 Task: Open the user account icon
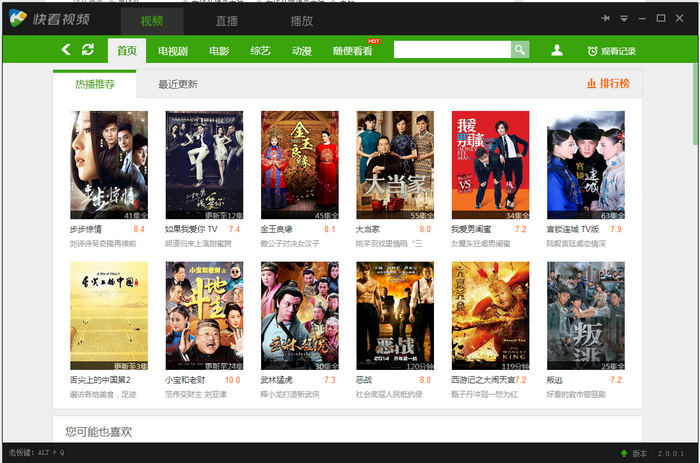(x=557, y=50)
